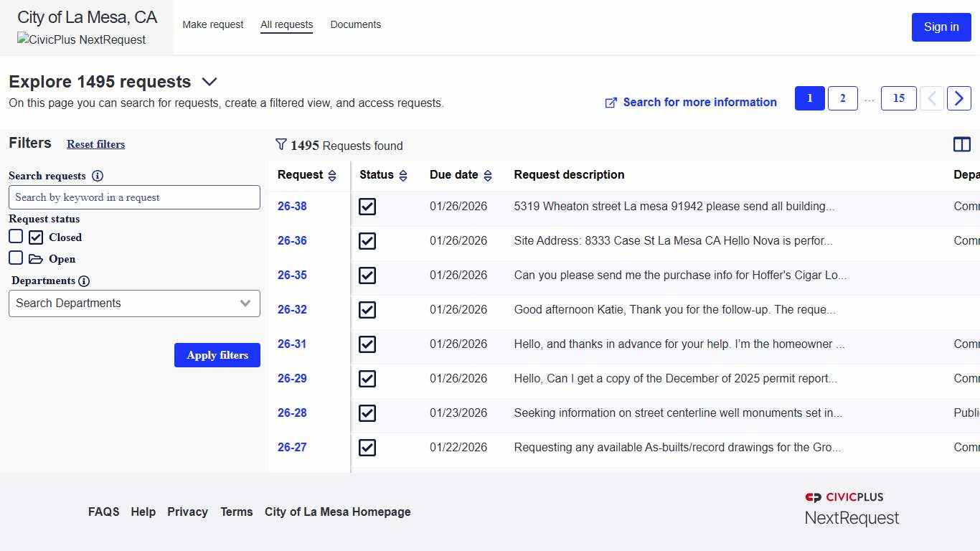Open the column visibility icon above Department column
Screen dimensions: 980x551
tap(962, 144)
